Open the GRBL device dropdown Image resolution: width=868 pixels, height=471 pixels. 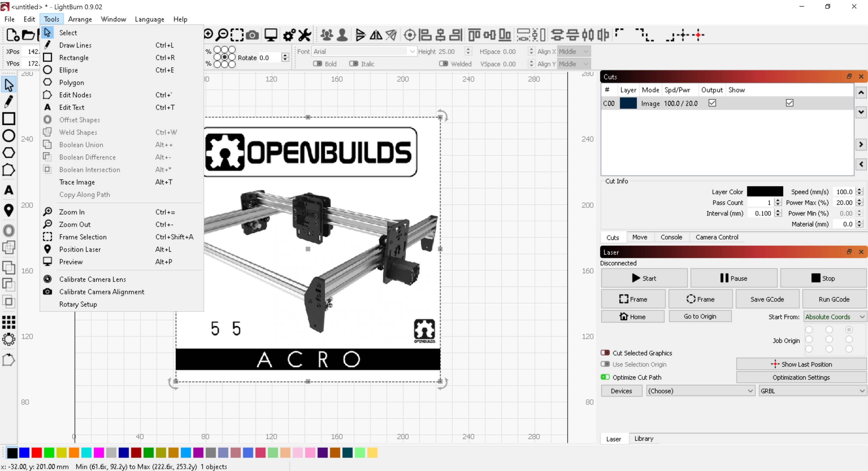coord(812,391)
